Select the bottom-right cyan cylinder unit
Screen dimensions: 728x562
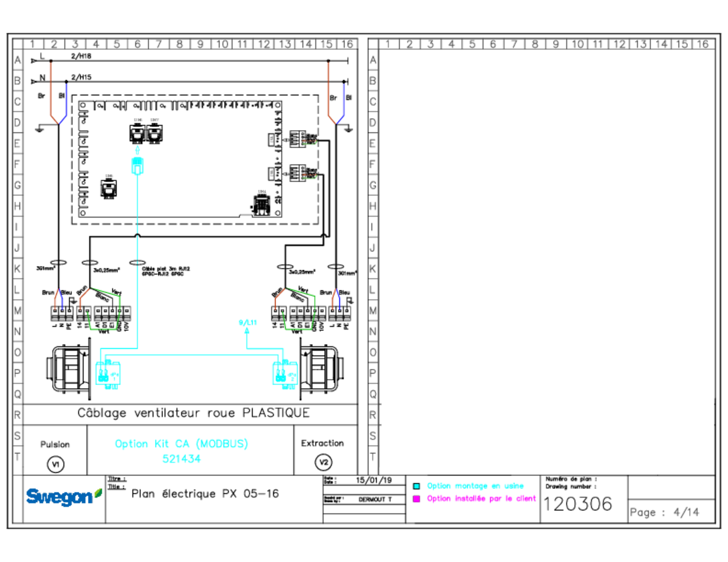pyautogui.click(x=284, y=375)
